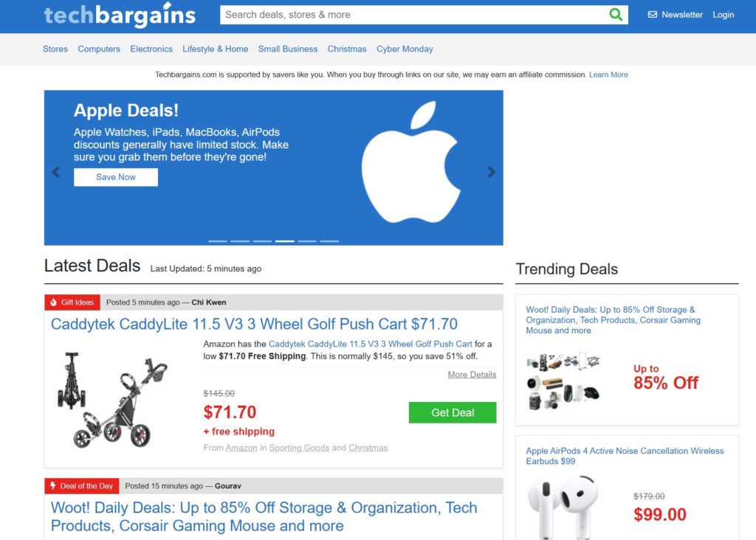Click the green Get Deal button
The height and width of the screenshot is (540, 756).
[453, 412]
